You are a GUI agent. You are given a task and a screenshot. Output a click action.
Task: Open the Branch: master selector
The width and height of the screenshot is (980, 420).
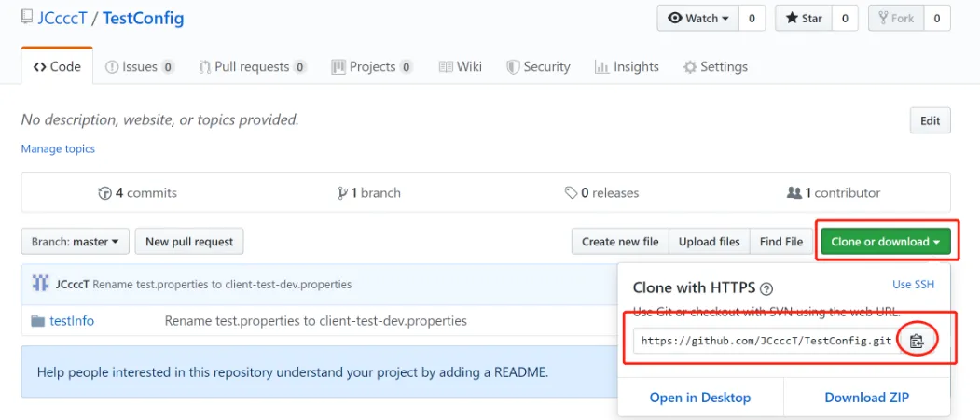pyautogui.click(x=75, y=242)
